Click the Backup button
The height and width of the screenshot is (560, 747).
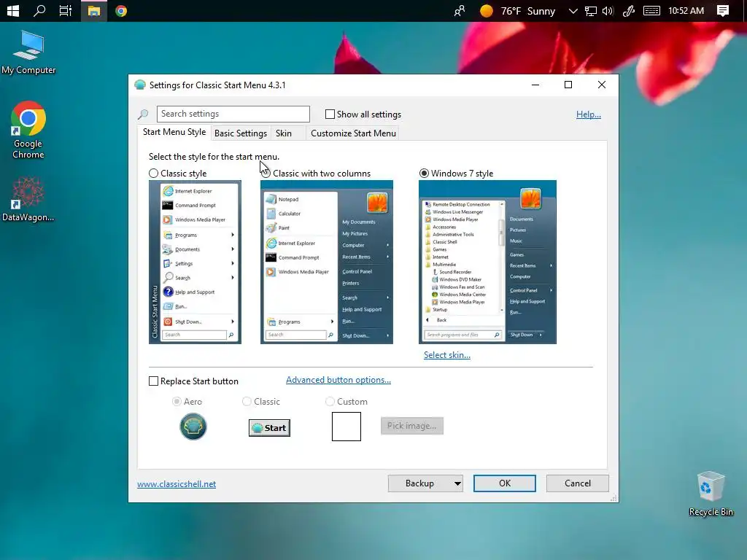pos(419,483)
